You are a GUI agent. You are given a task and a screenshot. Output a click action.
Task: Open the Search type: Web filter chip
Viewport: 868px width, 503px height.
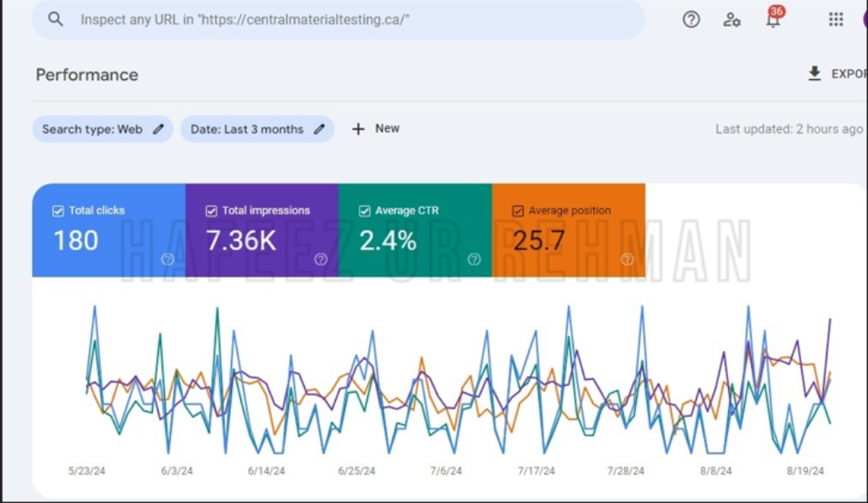point(102,129)
